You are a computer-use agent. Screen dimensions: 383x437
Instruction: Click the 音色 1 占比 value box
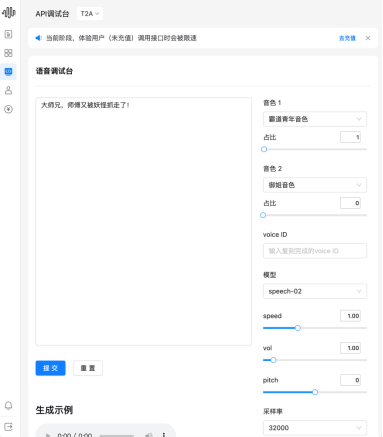[x=350, y=137]
